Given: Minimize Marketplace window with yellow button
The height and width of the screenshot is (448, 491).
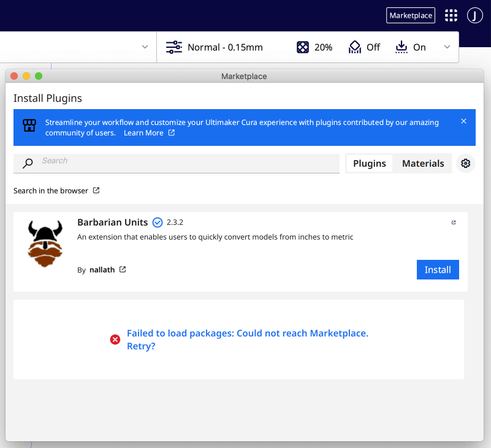Looking at the screenshot, I should pos(26,76).
